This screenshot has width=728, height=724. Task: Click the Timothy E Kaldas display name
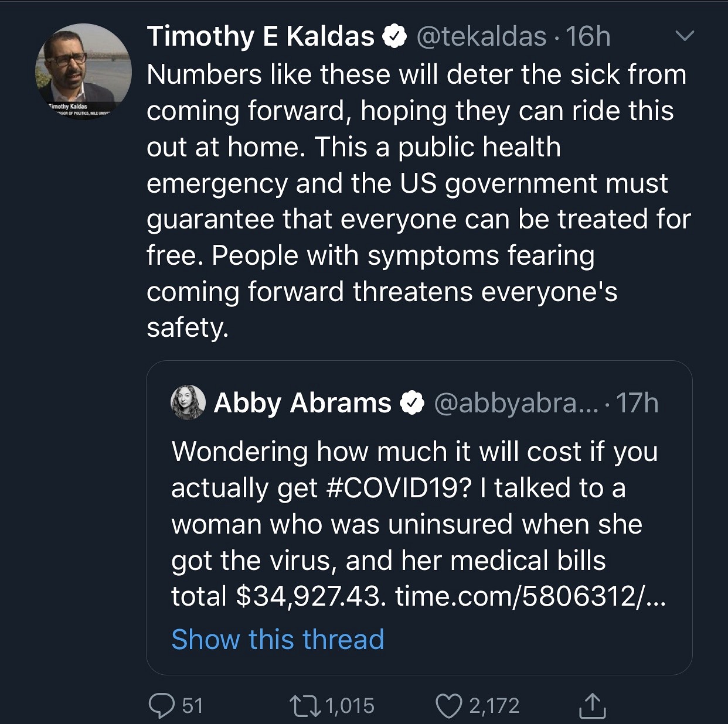(260, 36)
